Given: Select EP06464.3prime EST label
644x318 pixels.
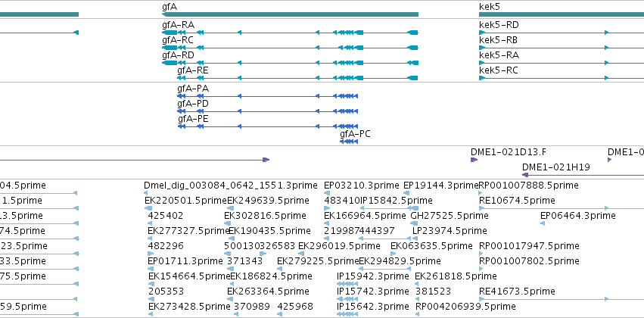Looking at the screenshot, I should coord(578,216).
